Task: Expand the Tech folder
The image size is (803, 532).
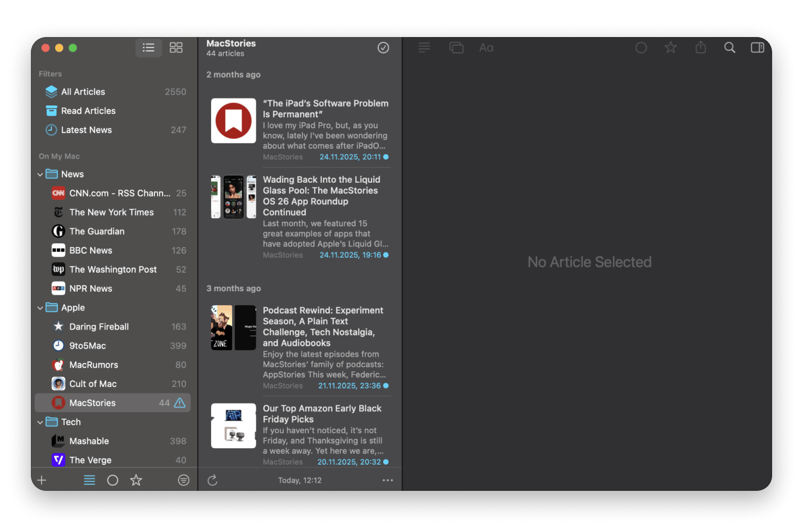Action: [40, 422]
